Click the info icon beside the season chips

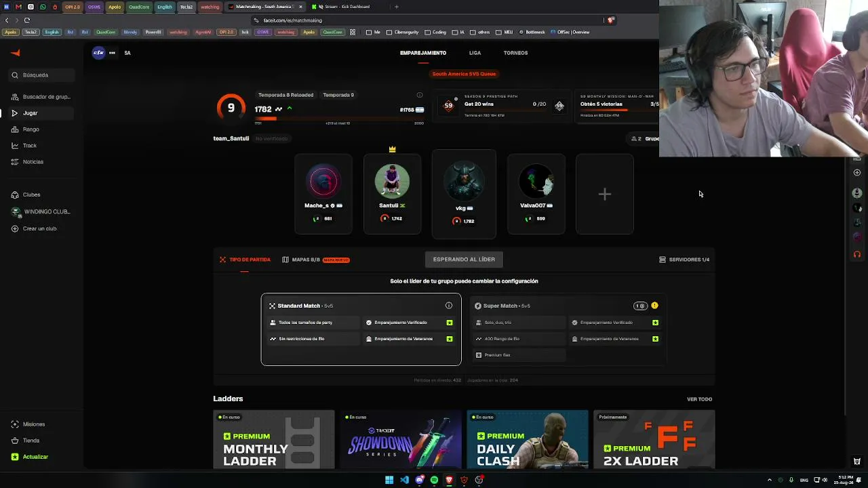click(420, 95)
